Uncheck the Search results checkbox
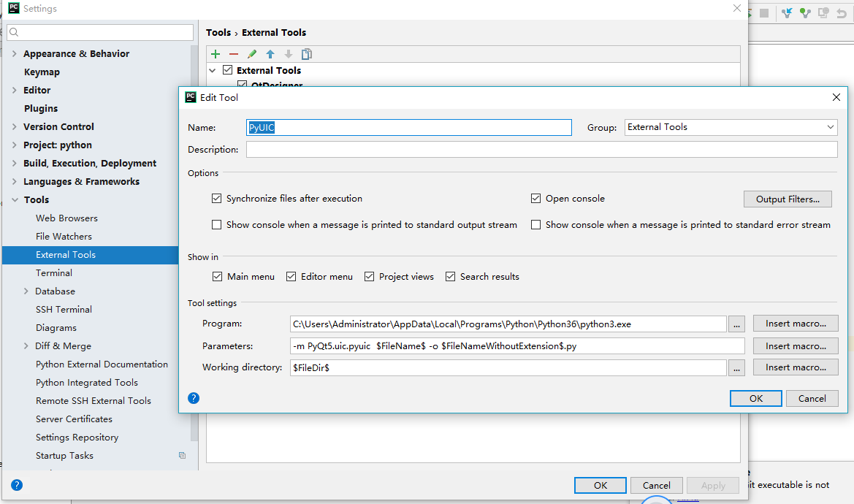 (x=451, y=277)
